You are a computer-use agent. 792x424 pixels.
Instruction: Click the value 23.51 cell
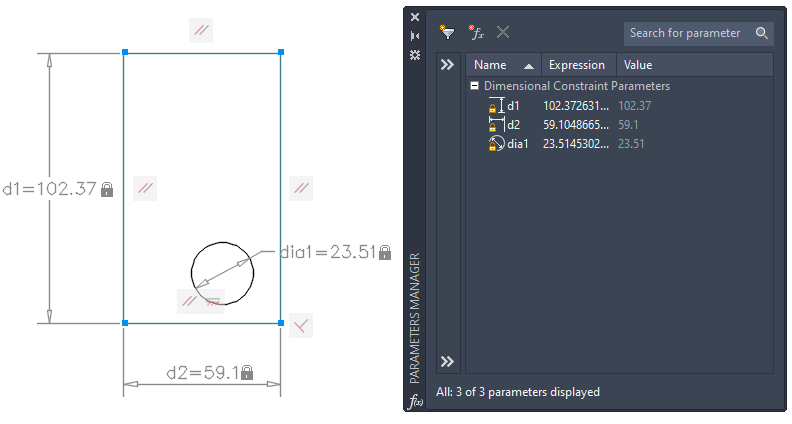631,144
